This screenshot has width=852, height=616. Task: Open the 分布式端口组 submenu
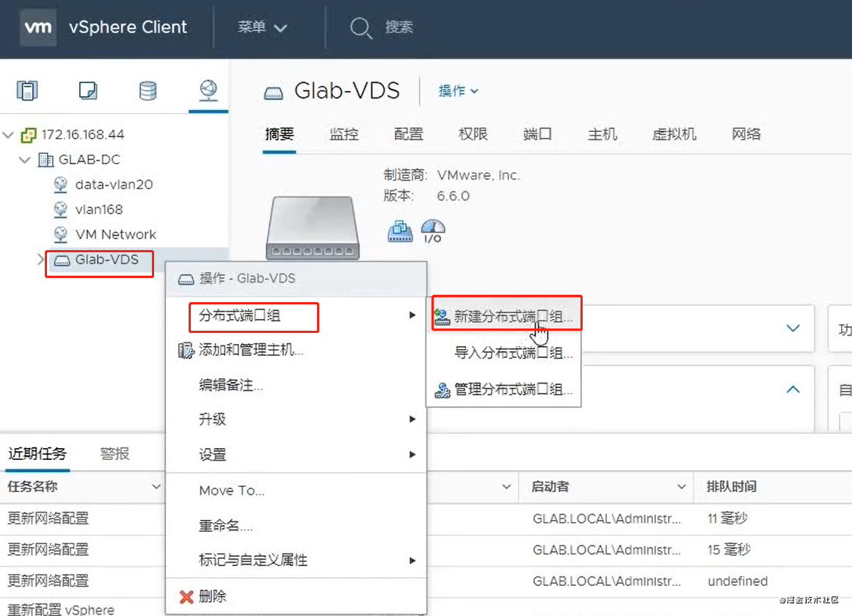tap(296, 315)
